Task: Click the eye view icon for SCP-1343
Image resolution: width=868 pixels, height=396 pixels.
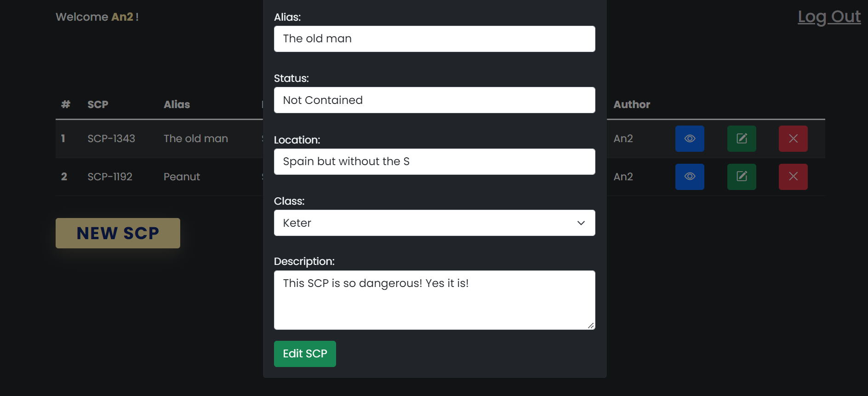Action: tap(690, 138)
